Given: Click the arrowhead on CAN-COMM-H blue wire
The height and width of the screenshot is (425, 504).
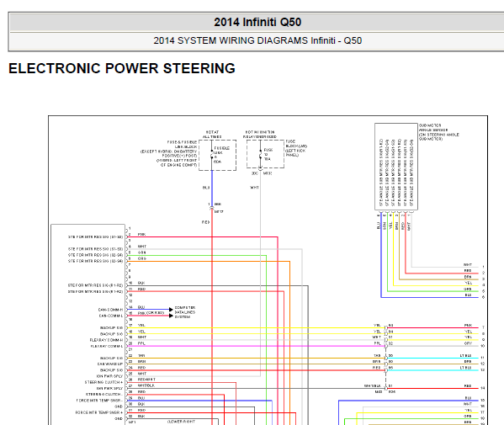Looking at the screenshot, I should click(171, 309).
